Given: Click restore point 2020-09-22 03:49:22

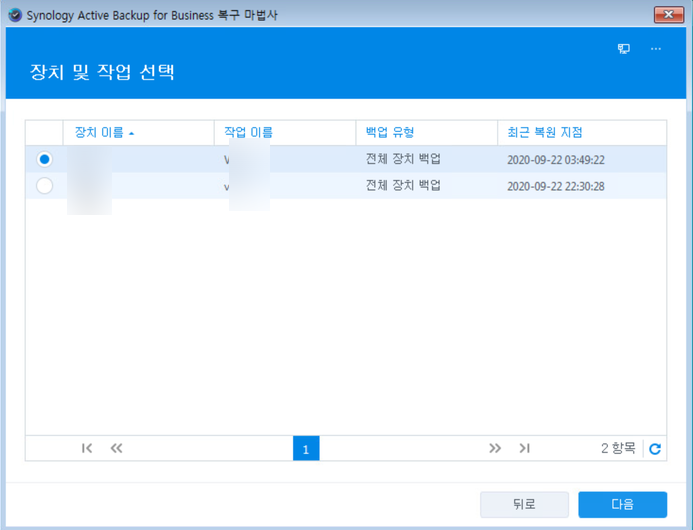Looking at the screenshot, I should click(556, 160).
